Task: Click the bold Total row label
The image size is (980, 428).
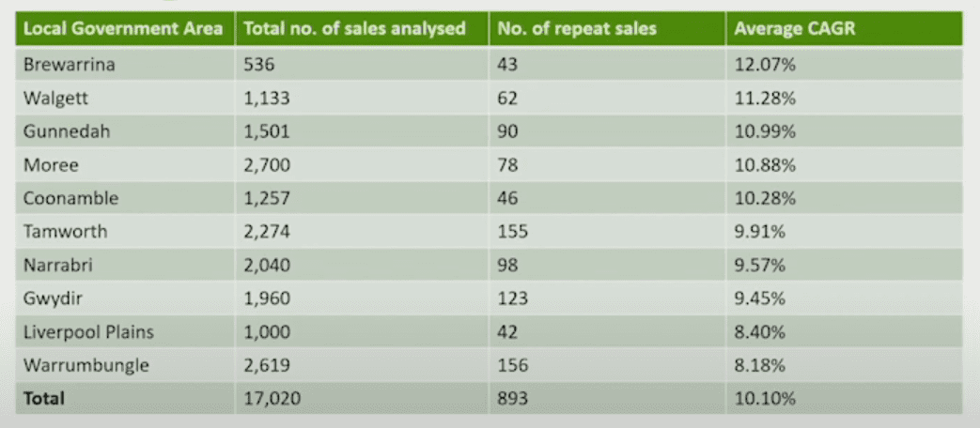Action: (44, 399)
